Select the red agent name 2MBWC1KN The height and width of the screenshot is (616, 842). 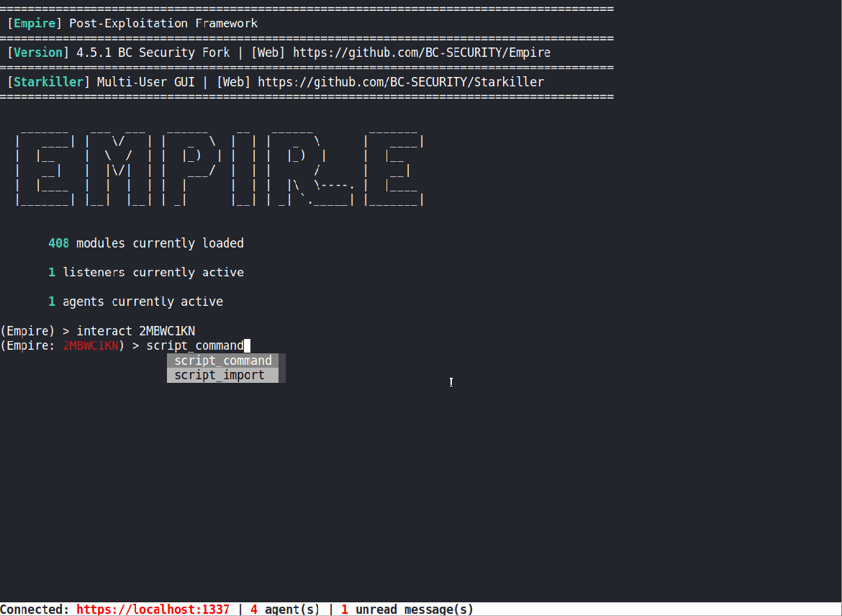click(x=91, y=345)
